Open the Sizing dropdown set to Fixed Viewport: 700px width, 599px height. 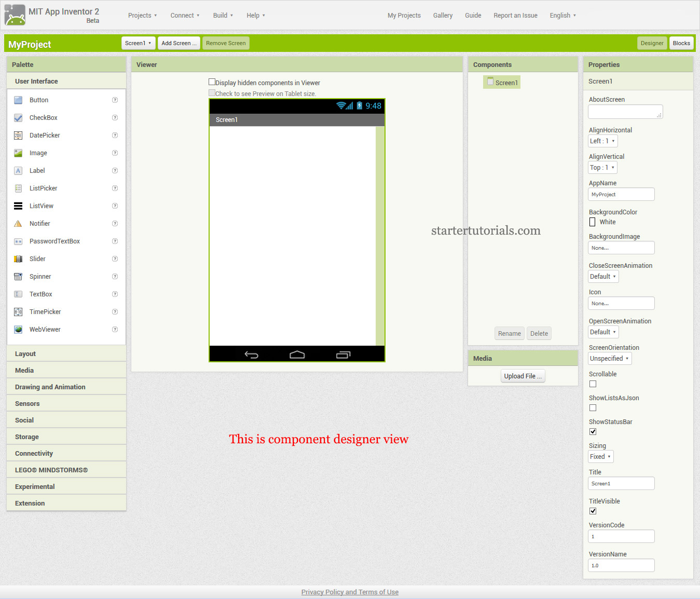600,456
